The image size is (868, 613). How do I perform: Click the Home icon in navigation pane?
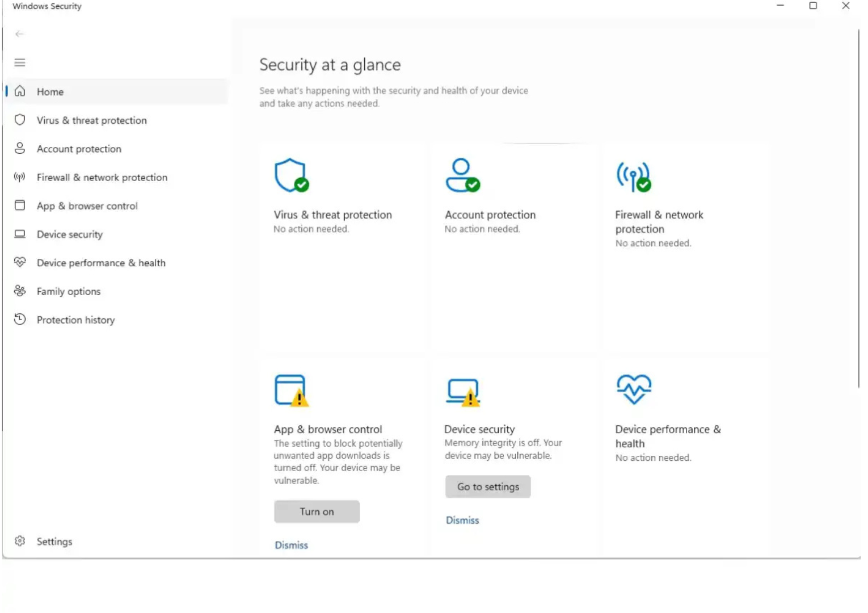pyautogui.click(x=19, y=91)
